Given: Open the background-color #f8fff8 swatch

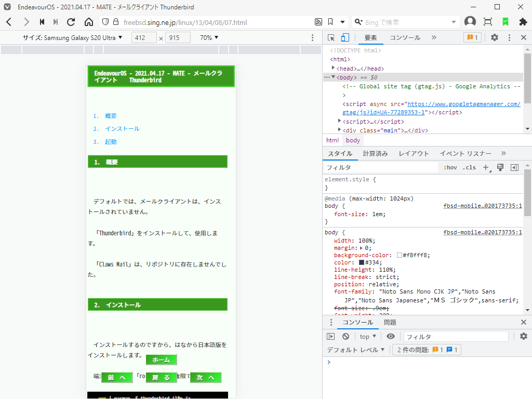Looking at the screenshot, I should (400, 255).
